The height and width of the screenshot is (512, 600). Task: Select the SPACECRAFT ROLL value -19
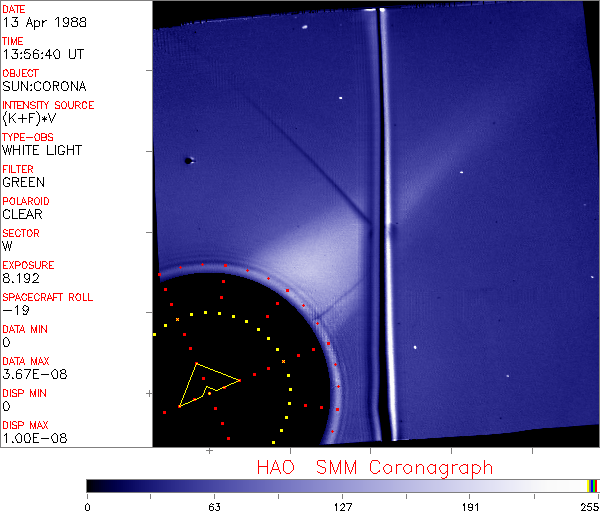point(14,310)
